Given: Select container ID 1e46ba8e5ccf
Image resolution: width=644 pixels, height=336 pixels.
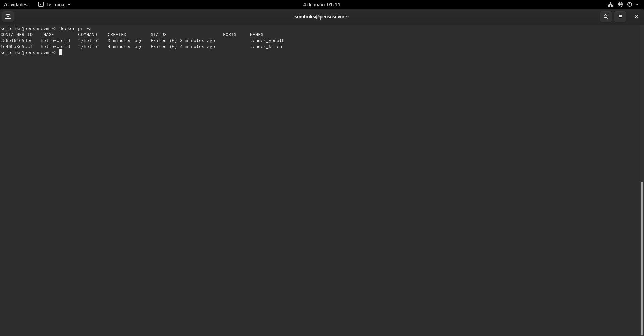Looking at the screenshot, I should coord(16,46).
